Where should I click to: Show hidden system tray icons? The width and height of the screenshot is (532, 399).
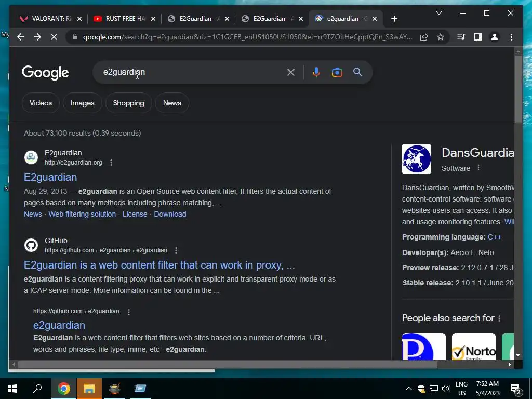(409, 389)
